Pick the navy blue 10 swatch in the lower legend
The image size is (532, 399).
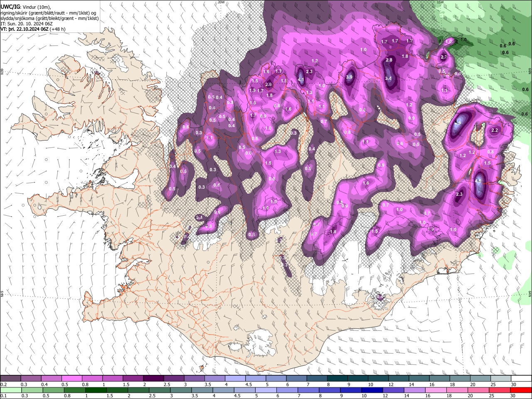(372, 390)
